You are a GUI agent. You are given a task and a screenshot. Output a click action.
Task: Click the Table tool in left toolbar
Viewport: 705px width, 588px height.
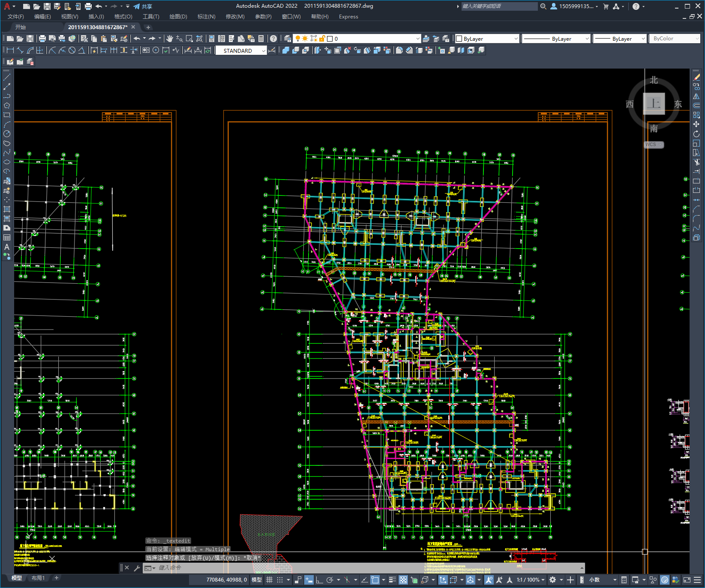[x=7, y=237]
